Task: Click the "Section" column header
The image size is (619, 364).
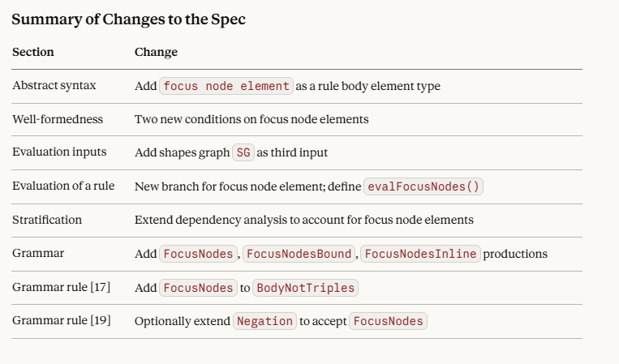Action: [33, 52]
